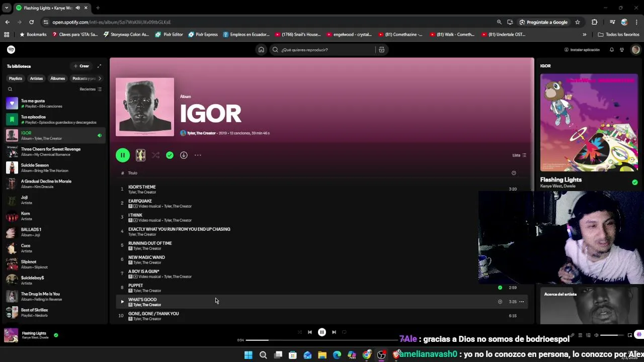Open Best of Skrillex playlist
The image size is (644, 362).
(54, 313)
